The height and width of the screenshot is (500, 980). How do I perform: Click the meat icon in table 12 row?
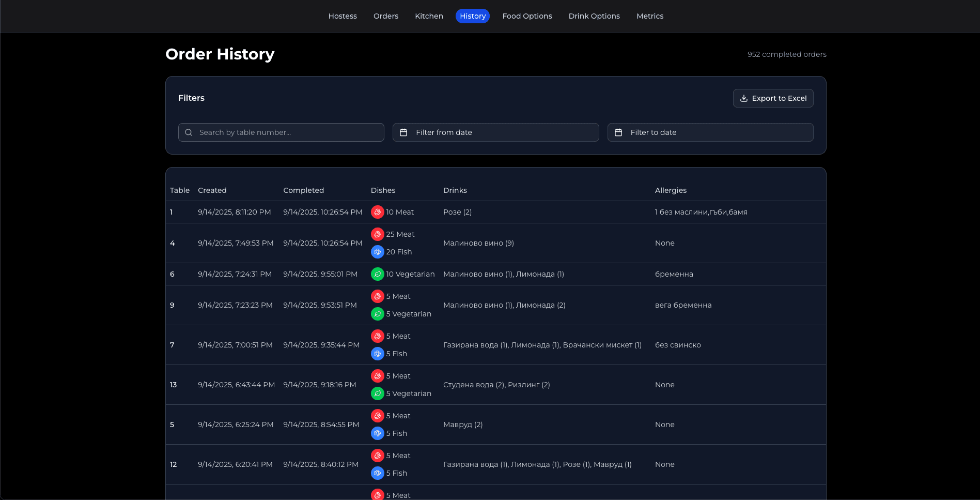point(378,456)
